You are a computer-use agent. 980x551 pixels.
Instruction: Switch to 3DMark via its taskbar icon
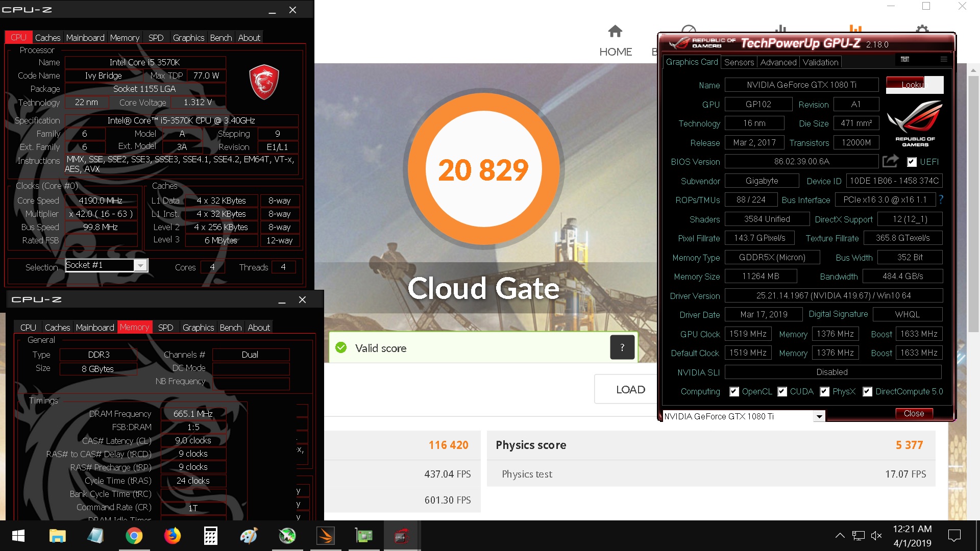326,536
